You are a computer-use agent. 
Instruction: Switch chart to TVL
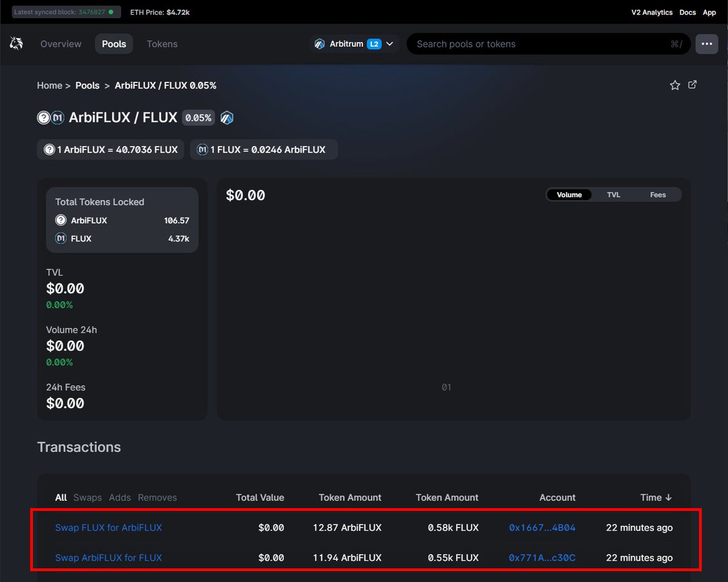(613, 195)
